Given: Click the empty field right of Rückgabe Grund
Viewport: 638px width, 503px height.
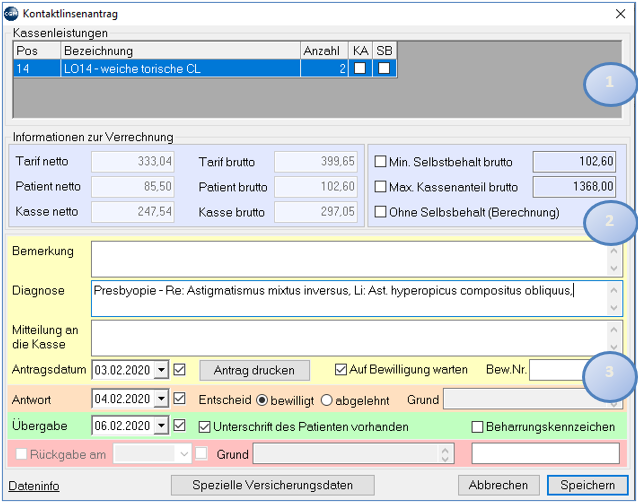Looking at the screenshot, I should coord(545,453).
